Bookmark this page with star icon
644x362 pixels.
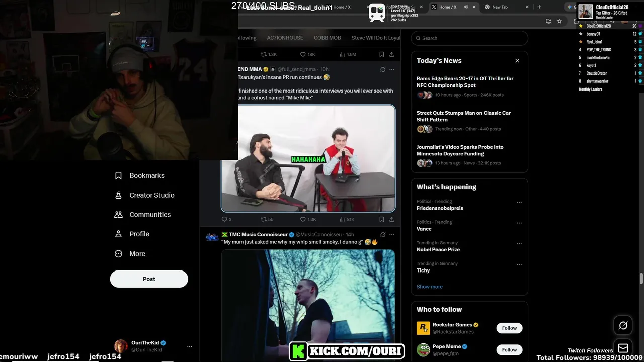click(x=559, y=21)
